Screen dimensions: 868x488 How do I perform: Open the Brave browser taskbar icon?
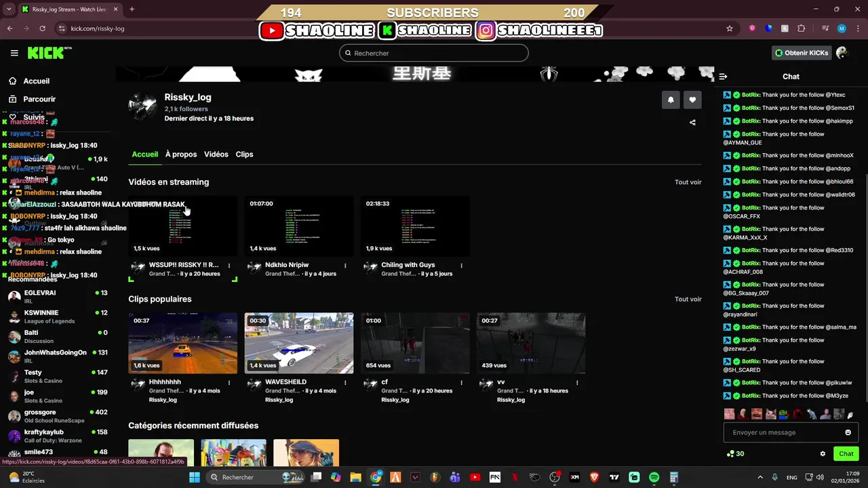coord(595,477)
